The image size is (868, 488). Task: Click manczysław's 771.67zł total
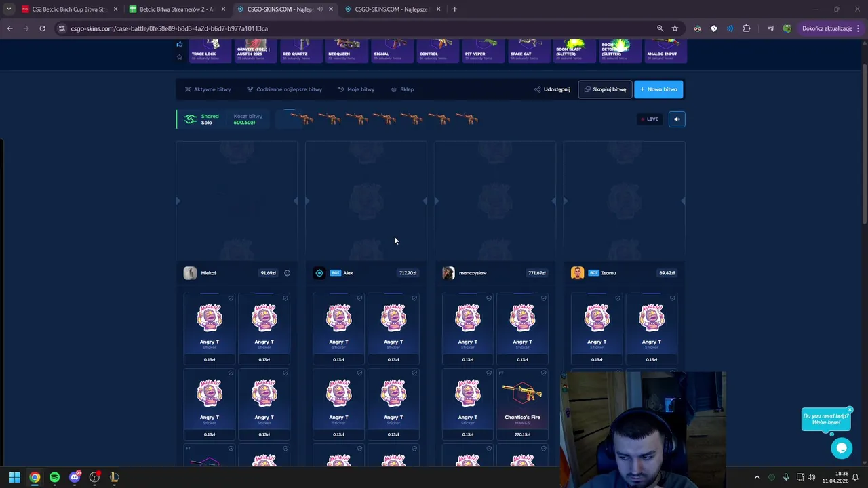536,273
